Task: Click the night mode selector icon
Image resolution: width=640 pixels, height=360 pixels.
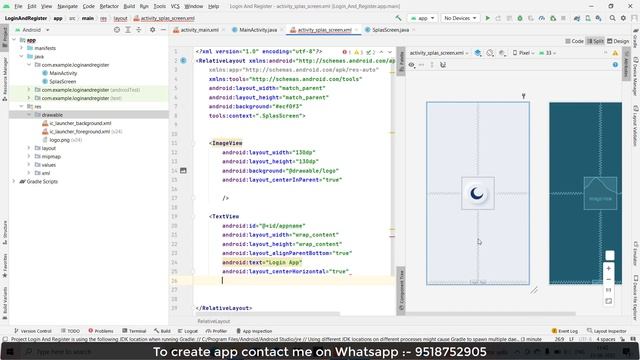Action: coord(502,53)
